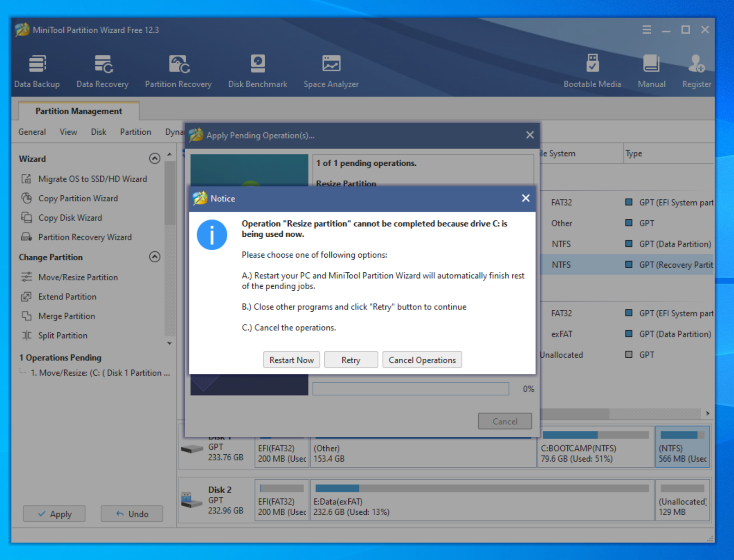Collapse the Change Partition section
Viewport: 734px width, 560px height.
click(155, 257)
